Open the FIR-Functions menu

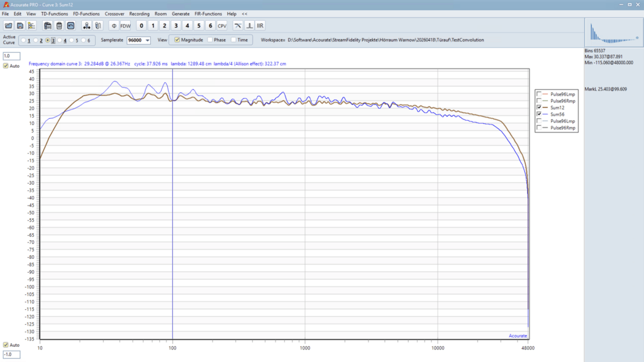[208, 13]
